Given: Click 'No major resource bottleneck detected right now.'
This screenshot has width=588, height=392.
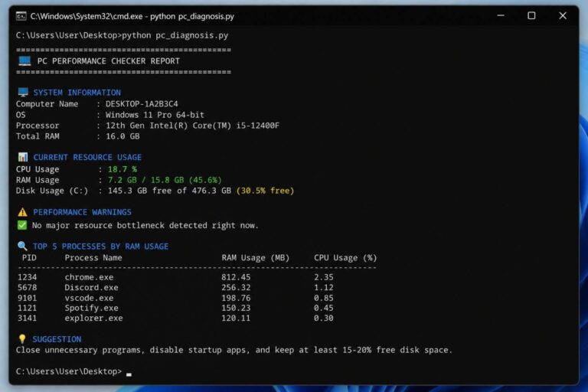Looking at the screenshot, I should pyautogui.click(x=145, y=225).
